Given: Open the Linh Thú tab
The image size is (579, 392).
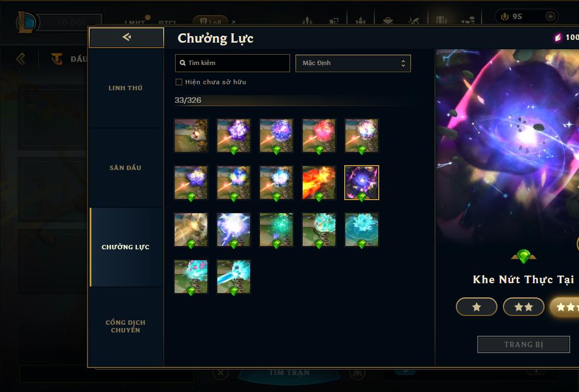Looking at the screenshot, I should 125,88.
